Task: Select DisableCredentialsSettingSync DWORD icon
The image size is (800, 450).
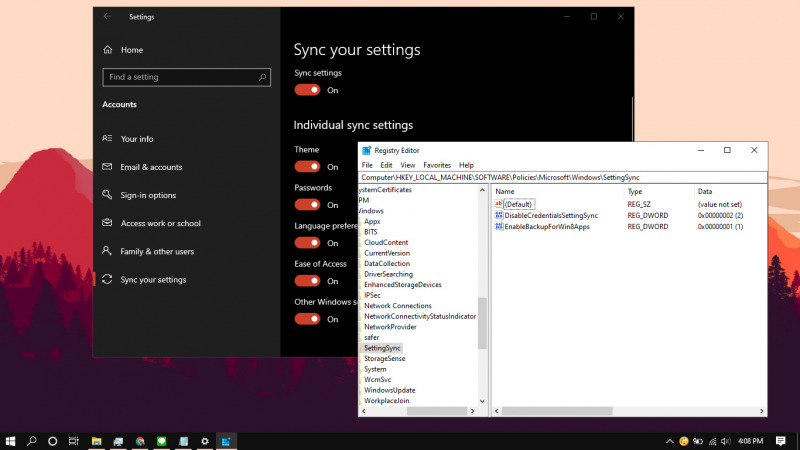Action: coord(498,215)
